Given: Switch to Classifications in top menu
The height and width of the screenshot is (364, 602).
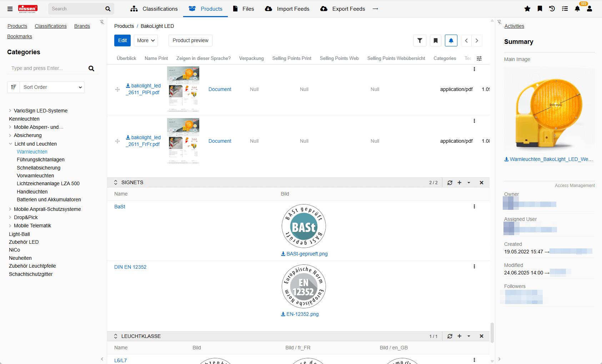Looking at the screenshot, I should (154, 9).
